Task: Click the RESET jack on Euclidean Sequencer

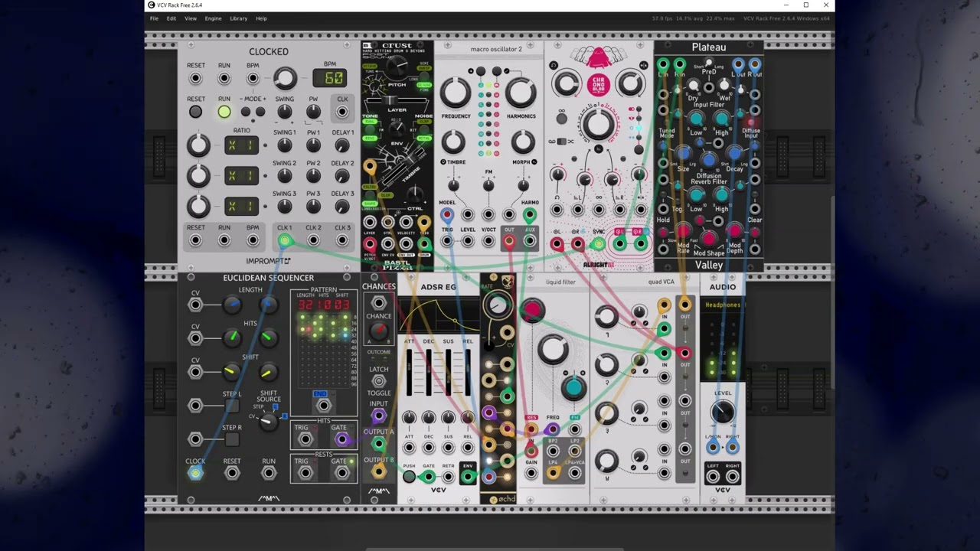Action: (231, 473)
